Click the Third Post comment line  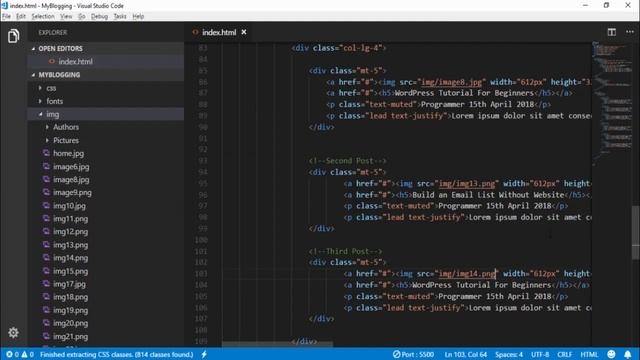coord(345,251)
